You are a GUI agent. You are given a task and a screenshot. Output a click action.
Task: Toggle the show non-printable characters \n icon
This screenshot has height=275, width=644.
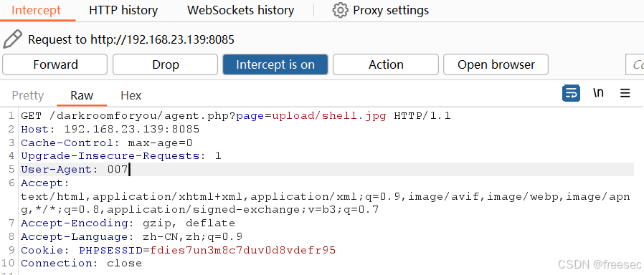tap(598, 92)
